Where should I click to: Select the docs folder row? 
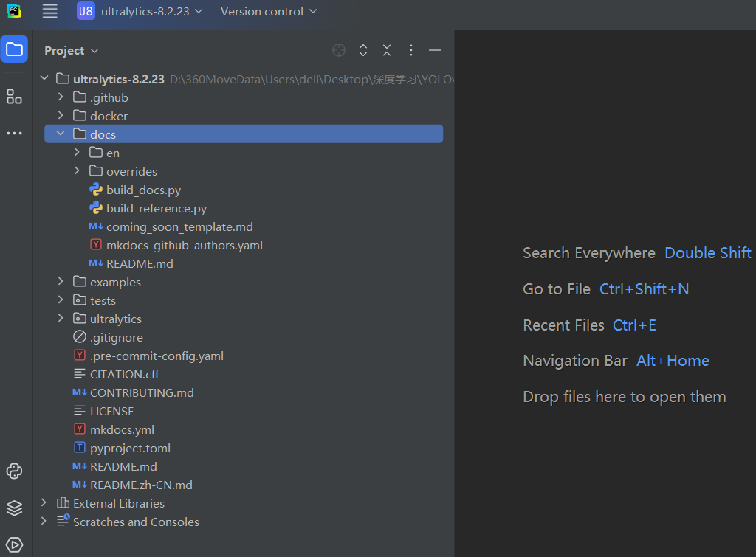point(244,134)
